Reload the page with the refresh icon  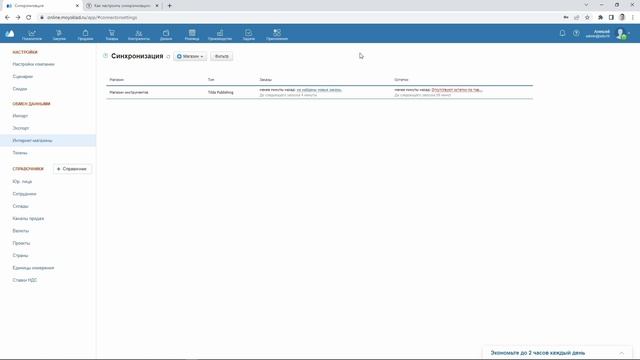[x=29, y=18]
